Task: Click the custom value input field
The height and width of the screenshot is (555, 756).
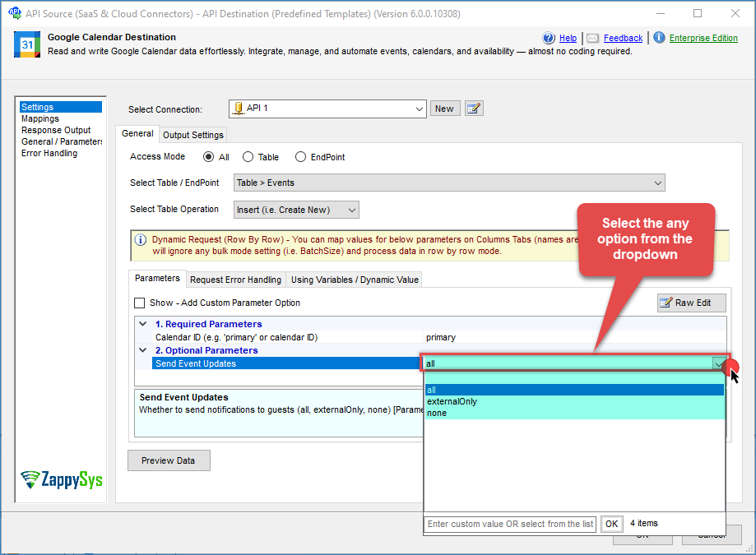Action: point(510,524)
